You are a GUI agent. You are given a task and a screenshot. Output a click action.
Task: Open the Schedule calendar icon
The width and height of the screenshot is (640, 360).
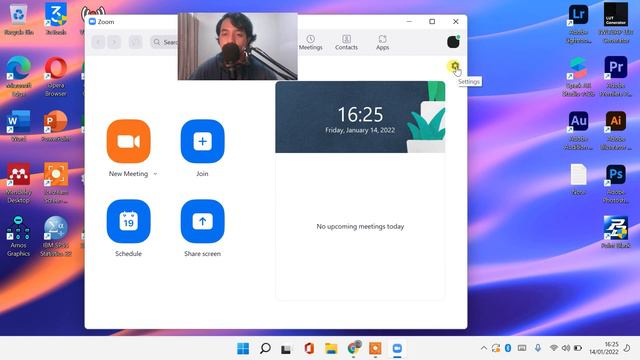(129, 221)
